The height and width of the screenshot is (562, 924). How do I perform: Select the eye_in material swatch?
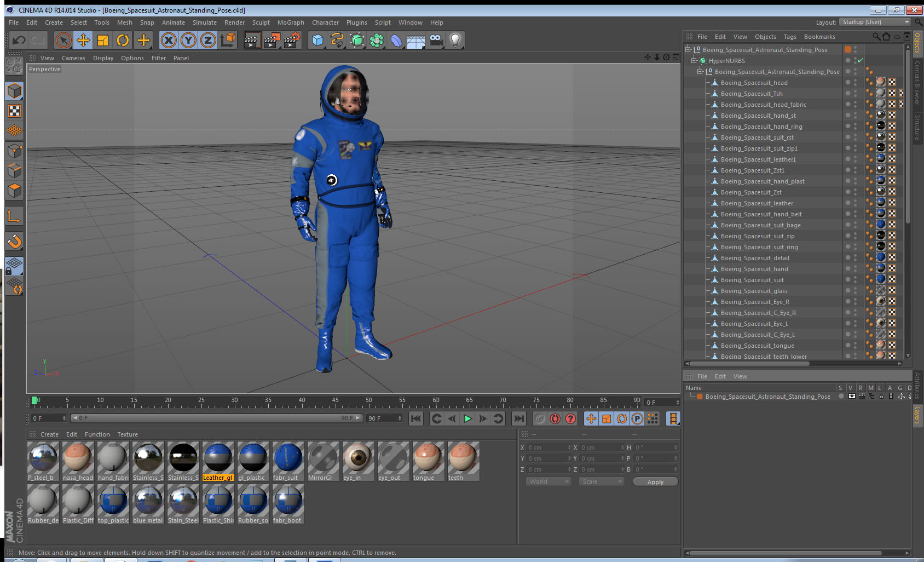(358, 461)
